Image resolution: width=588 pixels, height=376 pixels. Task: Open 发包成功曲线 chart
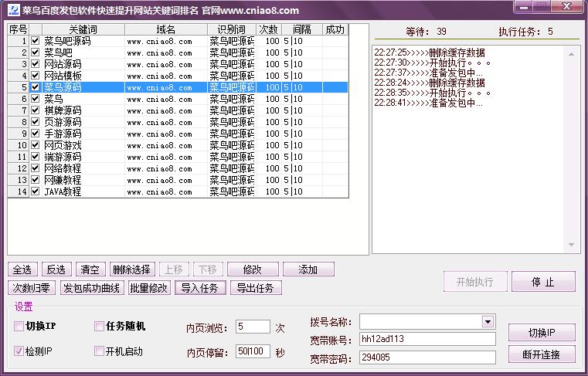coord(92,288)
